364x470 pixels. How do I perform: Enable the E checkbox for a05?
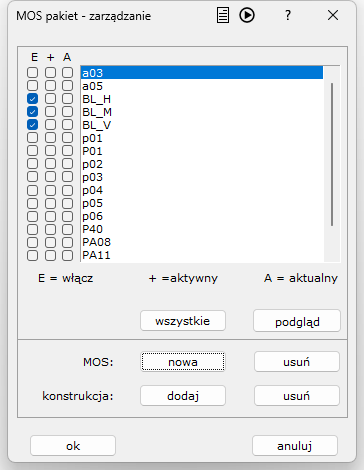32,86
